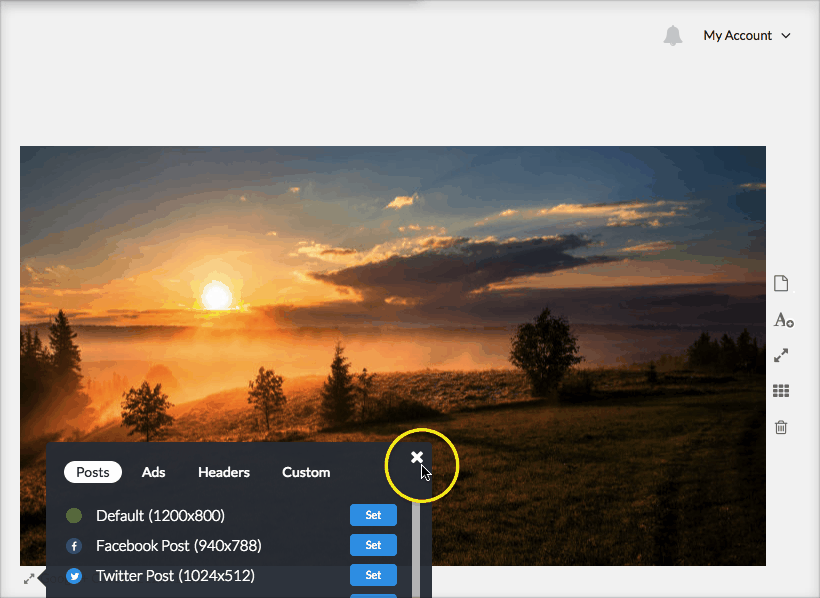The height and width of the screenshot is (598, 820).
Task: Switch to the Custom size tab
Action: click(x=306, y=472)
